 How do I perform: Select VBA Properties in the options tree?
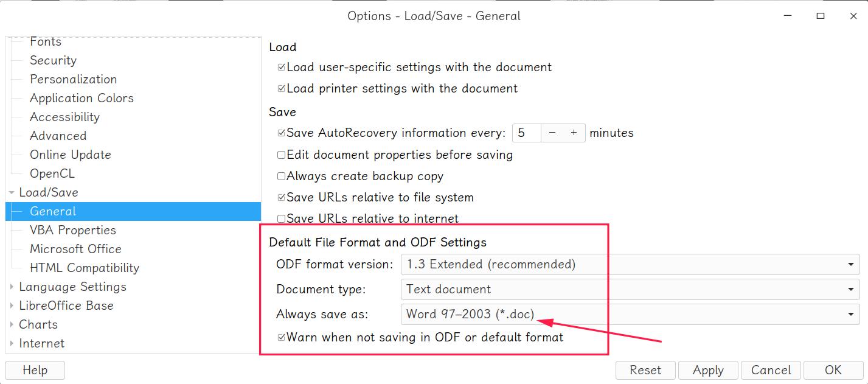click(x=73, y=230)
